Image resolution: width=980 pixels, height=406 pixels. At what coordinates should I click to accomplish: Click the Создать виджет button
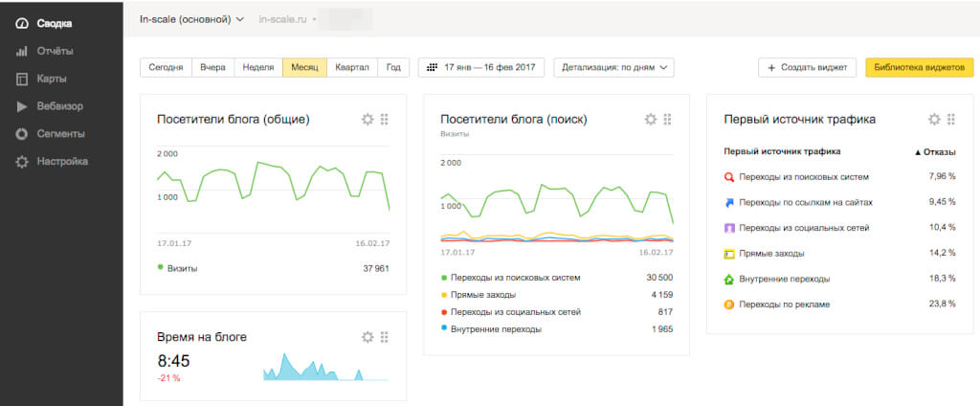point(808,68)
